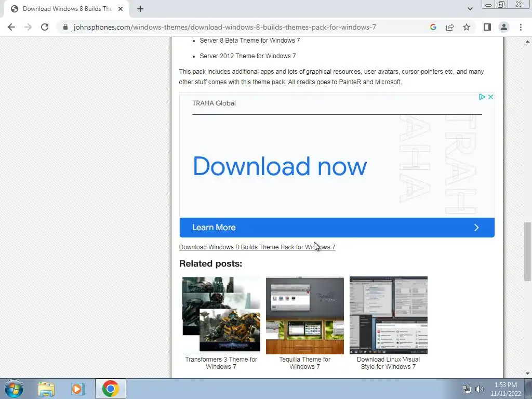Open Download Windows 8 Builds Theme Pack link
Viewport: 532px width, 399px height.
click(257, 247)
